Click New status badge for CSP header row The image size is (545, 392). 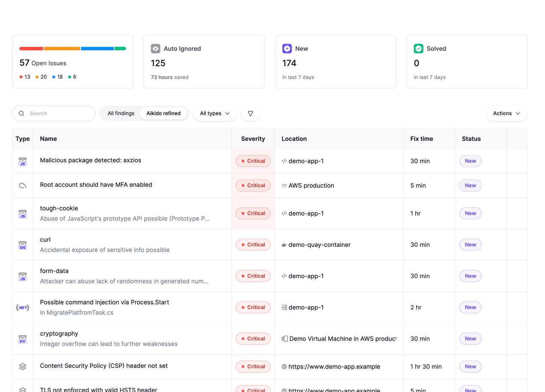tap(471, 367)
